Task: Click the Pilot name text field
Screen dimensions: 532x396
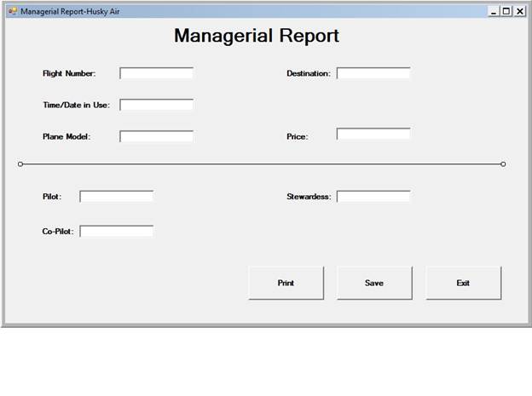Action: [116, 197]
